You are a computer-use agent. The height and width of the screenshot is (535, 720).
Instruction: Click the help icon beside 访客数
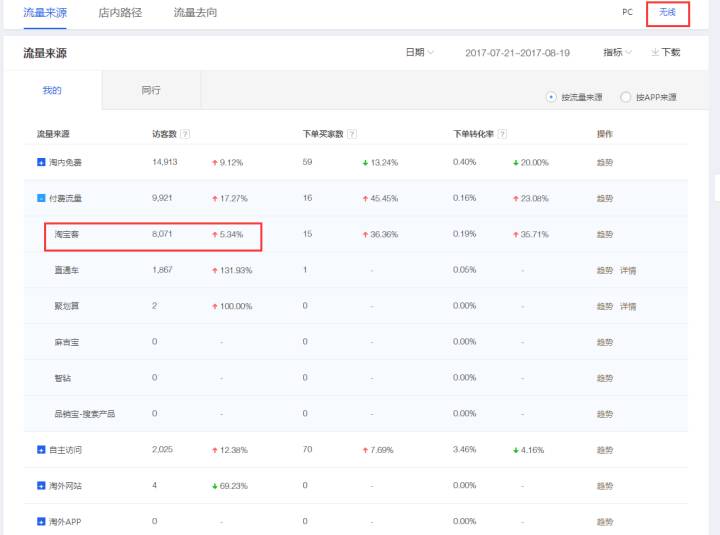pos(185,134)
